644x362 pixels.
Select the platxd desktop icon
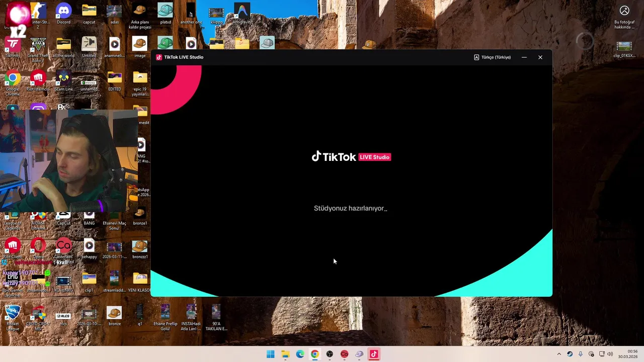point(166,14)
